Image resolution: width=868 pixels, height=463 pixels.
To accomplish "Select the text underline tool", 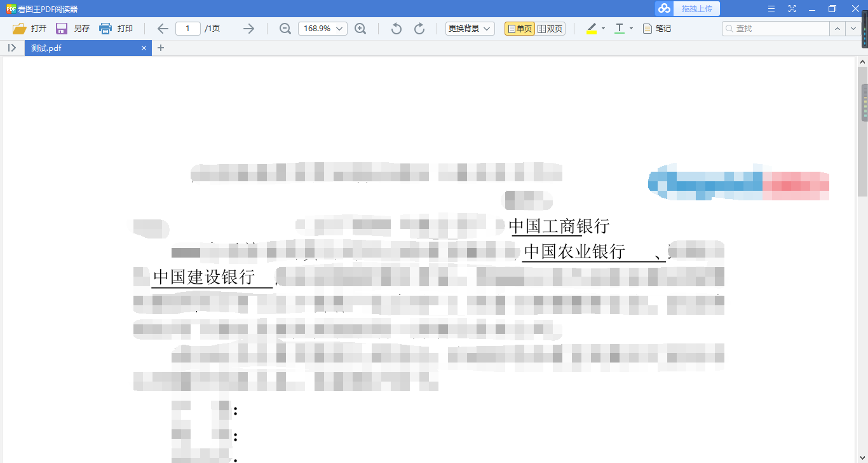I will tap(620, 29).
